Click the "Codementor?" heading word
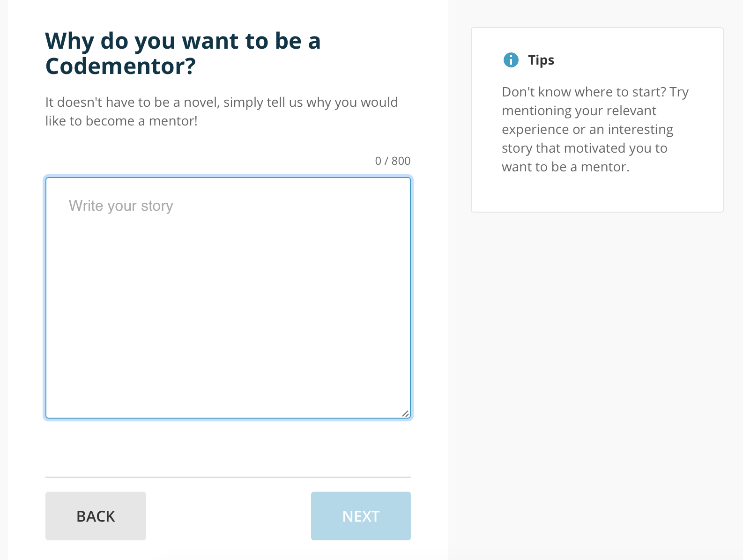This screenshot has height=560, width=743. coord(120,66)
